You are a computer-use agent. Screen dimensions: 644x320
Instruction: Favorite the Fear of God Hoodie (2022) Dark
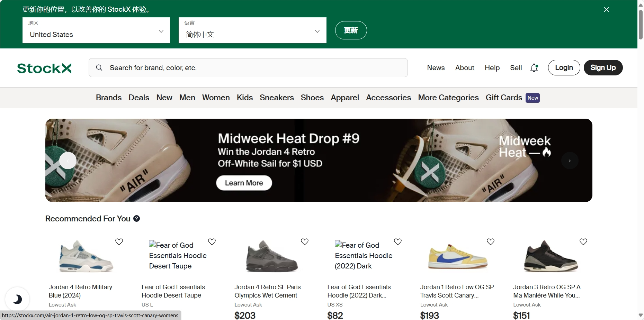pyautogui.click(x=398, y=241)
